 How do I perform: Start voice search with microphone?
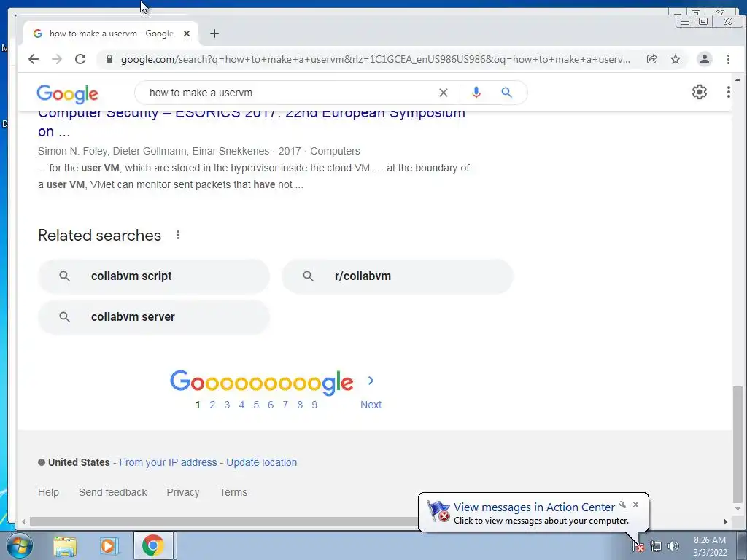point(476,93)
